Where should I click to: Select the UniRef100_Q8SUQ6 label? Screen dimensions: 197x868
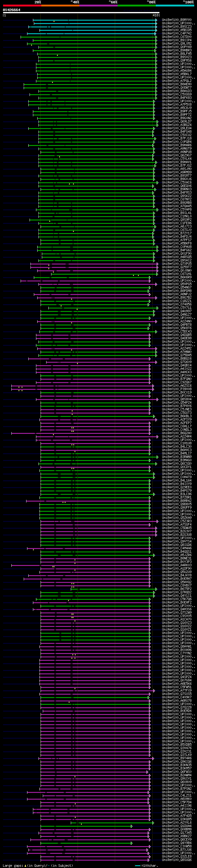(176, 860)
